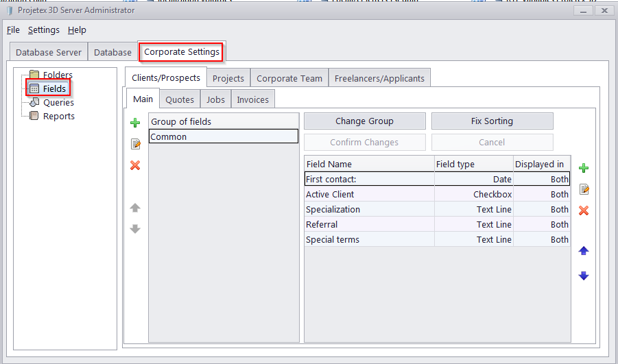Open Reports in the left tree
The height and width of the screenshot is (364, 618).
pos(59,116)
